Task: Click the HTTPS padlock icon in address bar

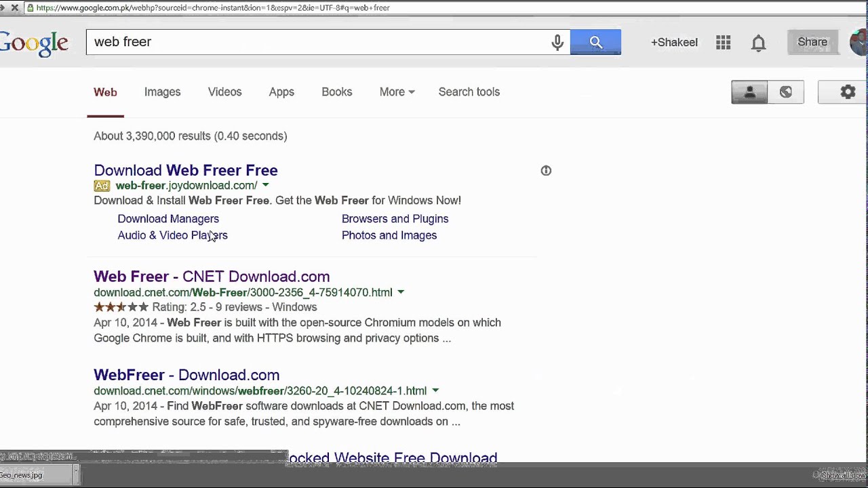Action: coord(29,7)
